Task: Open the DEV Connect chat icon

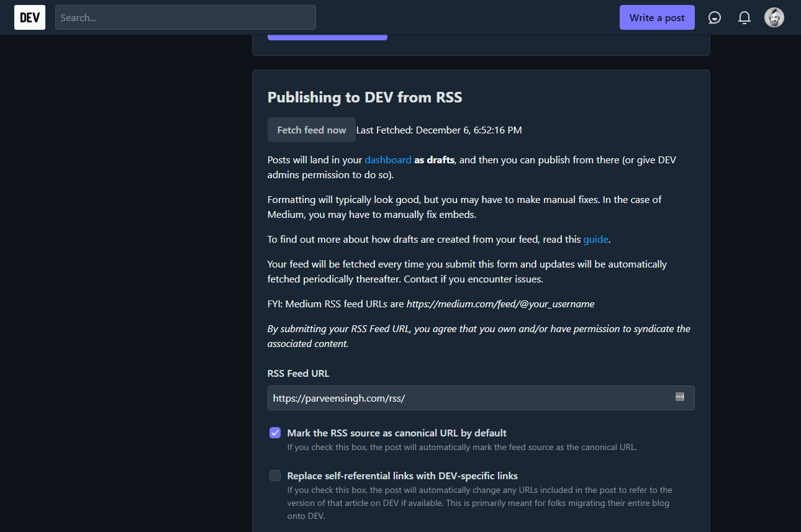Action: point(714,17)
